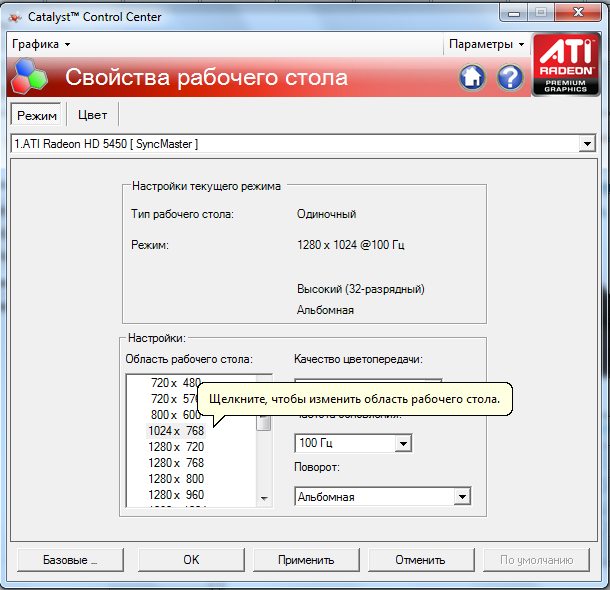The image size is (610, 590).
Task: Select 1280 x 720 desktop area
Action: (176, 446)
